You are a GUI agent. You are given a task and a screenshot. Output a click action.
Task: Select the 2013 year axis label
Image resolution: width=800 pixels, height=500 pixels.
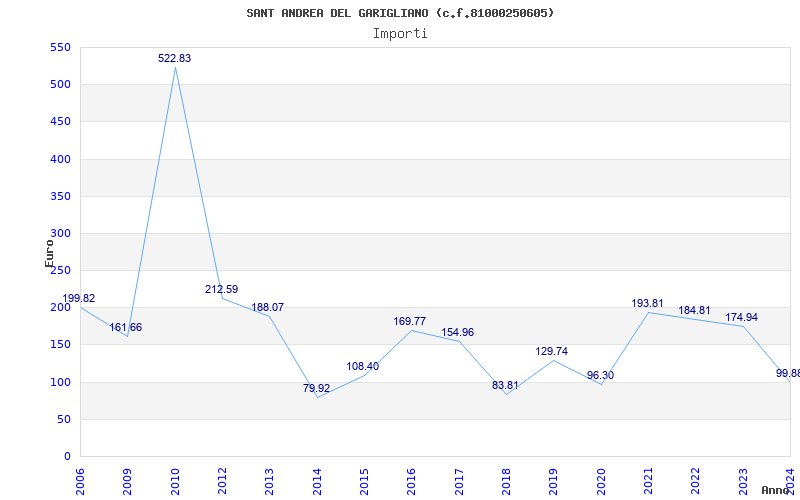tap(269, 482)
